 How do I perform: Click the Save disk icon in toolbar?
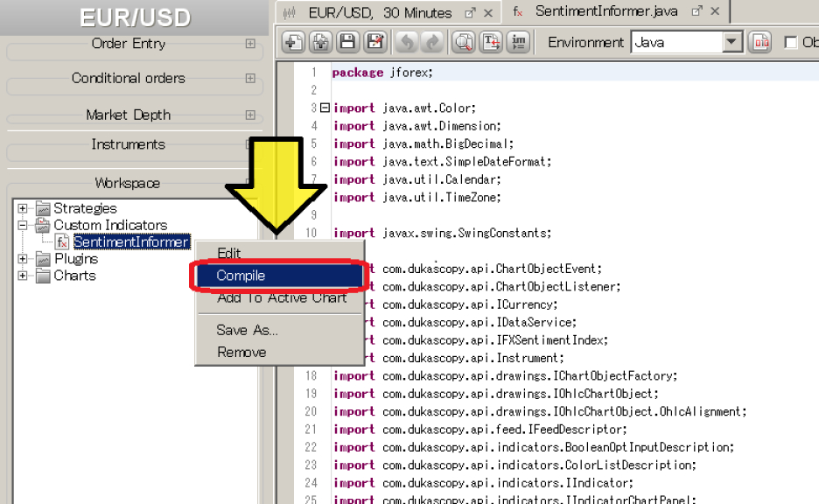[348, 42]
